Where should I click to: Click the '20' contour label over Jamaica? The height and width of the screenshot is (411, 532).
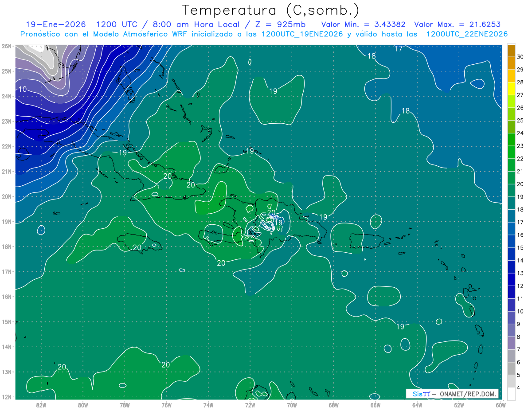(x=137, y=247)
